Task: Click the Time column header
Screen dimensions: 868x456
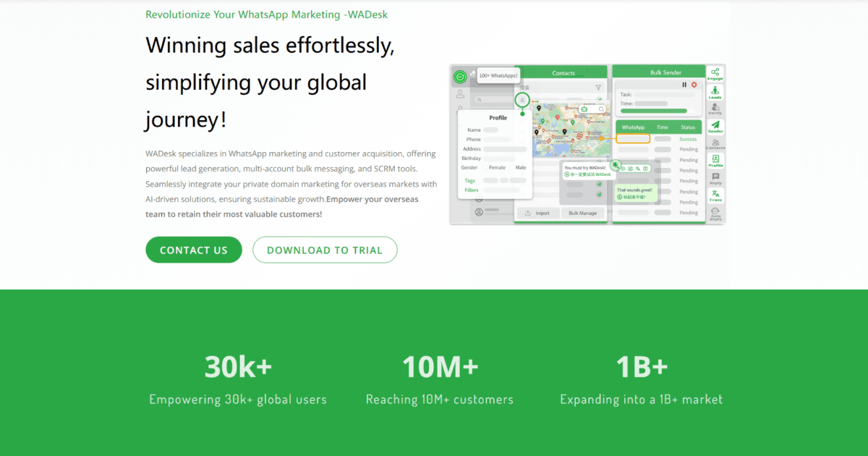Action: (663, 127)
